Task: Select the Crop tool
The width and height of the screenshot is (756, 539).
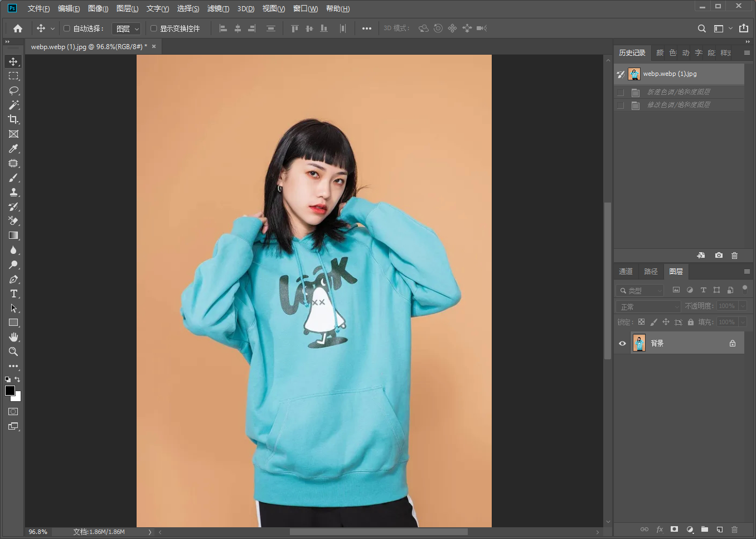Action: pyautogui.click(x=13, y=119)
